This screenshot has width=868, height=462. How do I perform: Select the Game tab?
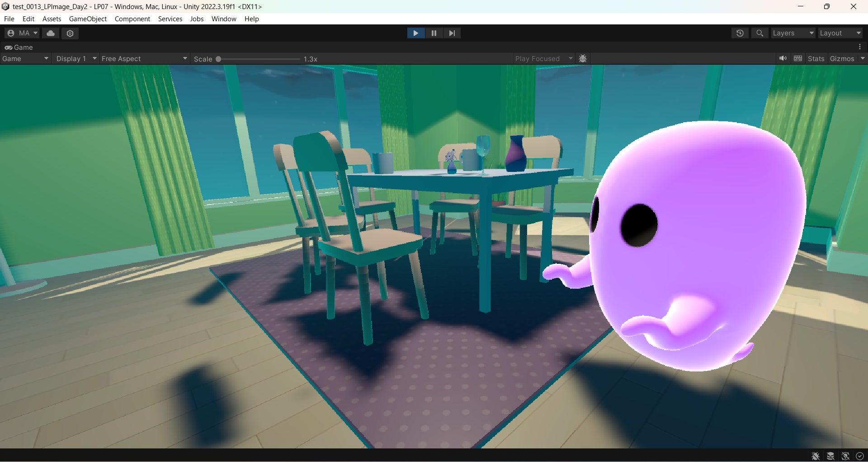(19, 47)
